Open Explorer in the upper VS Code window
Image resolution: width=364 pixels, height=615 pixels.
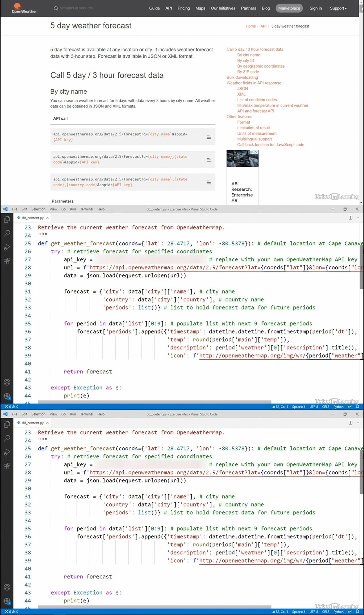pyautogui.click(x=7, y=220)
